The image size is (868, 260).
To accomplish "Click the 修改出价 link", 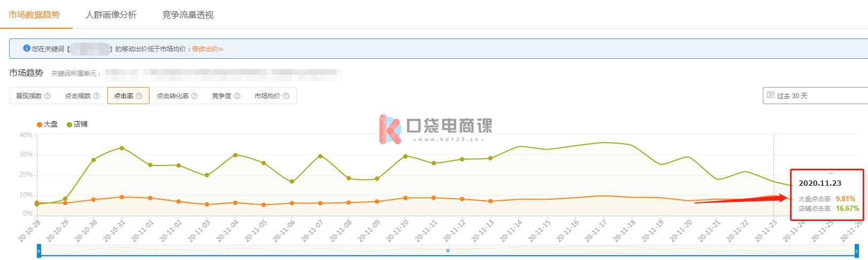I will [x=207, y=49].
